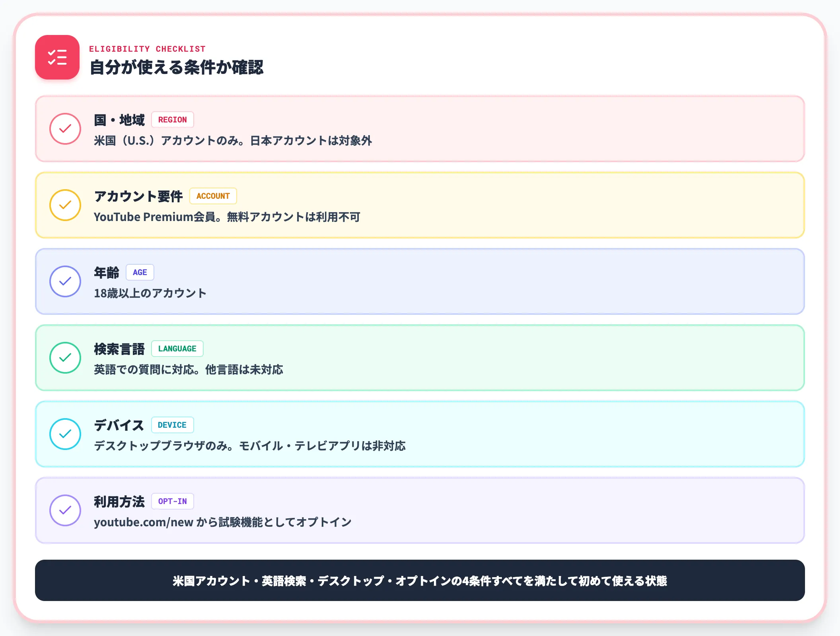Click the LANGUAGE tag badge

177,349
